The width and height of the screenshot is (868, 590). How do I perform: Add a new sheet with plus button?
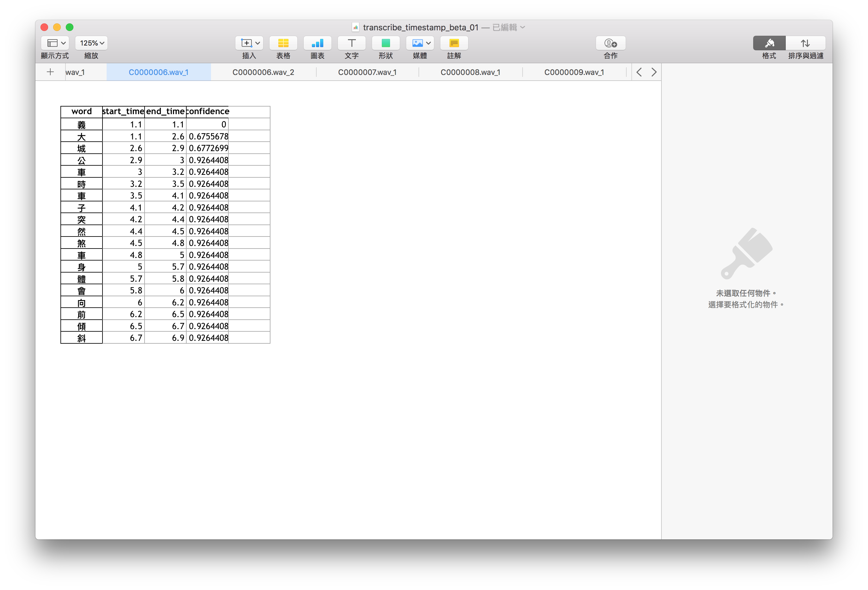click(x=50, y=72)
